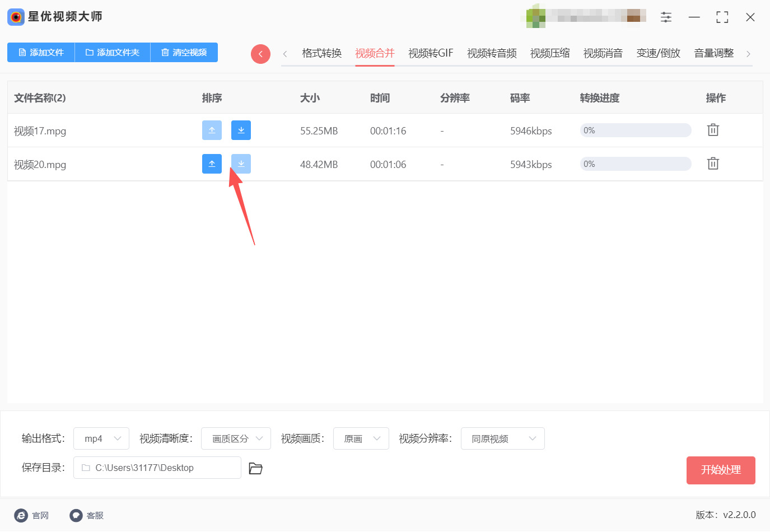
Task: Move 视频17.mpg down in the order
Action: (x=241, y=130)
